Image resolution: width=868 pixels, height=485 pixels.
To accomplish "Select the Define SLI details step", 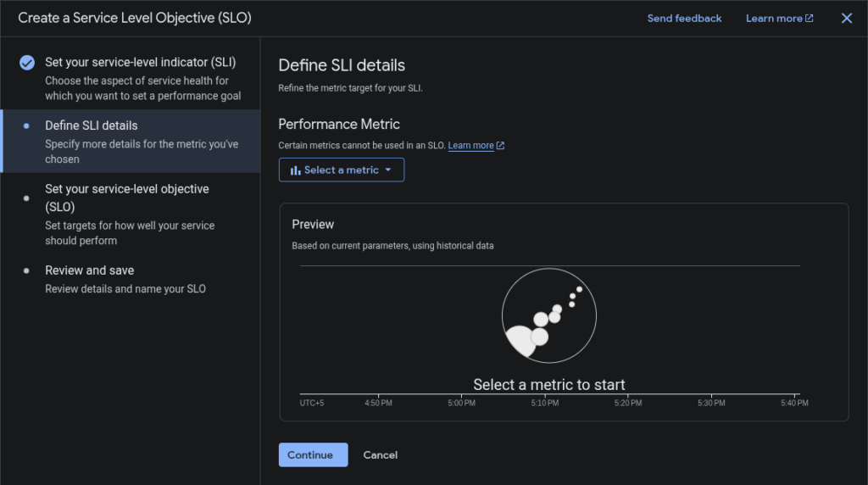I will 92,125.
